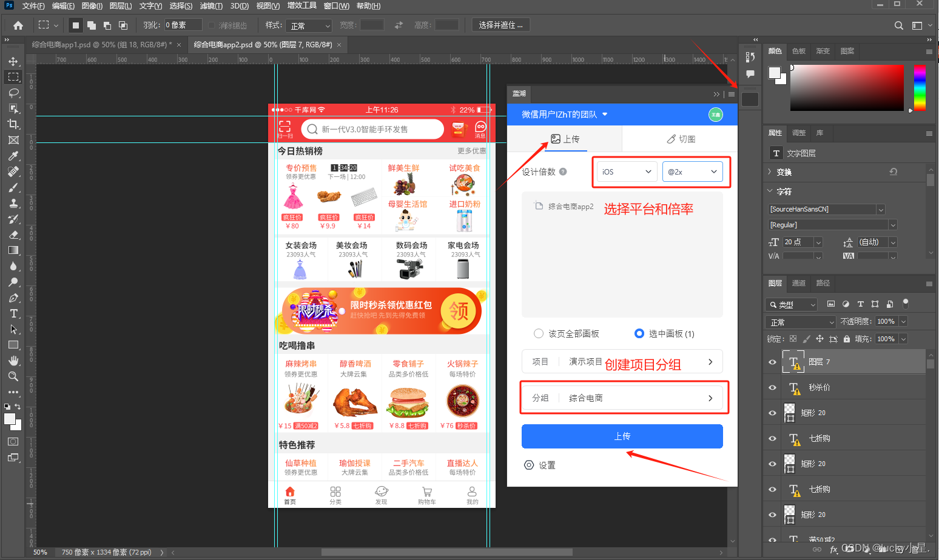The image size is (939, 560).
Task: Toggle Quick Mask mode icon
Action: coord(13,442)
